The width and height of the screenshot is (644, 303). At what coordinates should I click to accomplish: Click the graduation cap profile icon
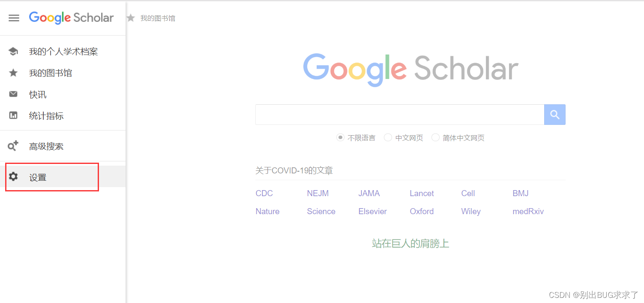click(x=13, y=52)
